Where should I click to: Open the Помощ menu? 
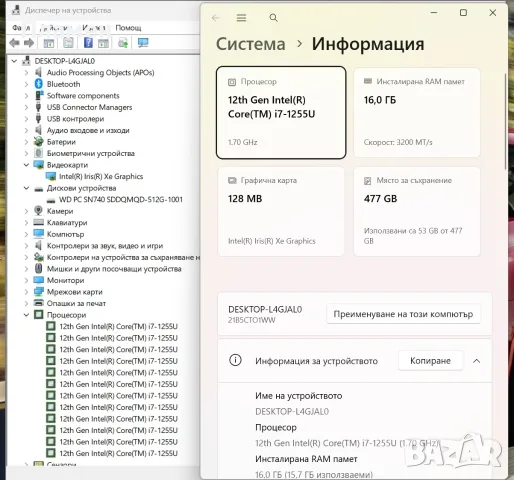click(128, 28)
